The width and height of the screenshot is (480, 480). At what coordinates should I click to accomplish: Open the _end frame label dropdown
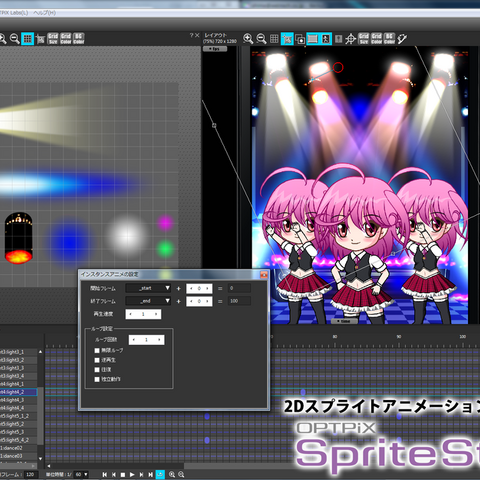[148, 301]
